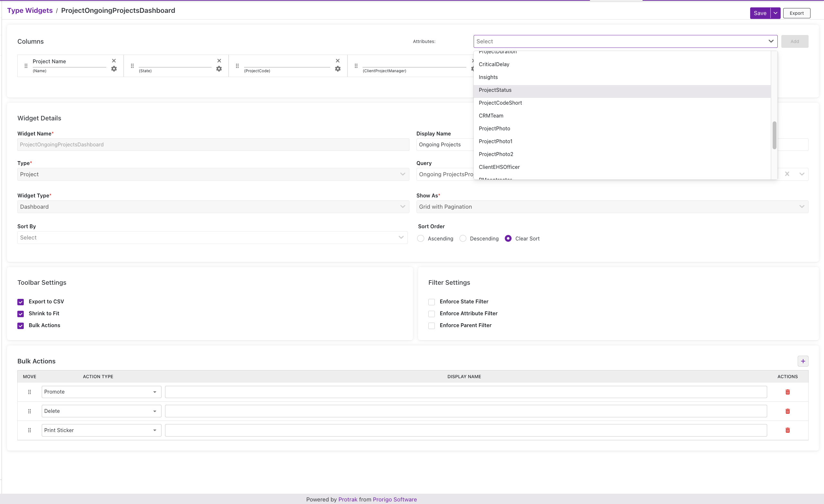The height and width of the screenshot is (504, 824).
Task: Grab the drag handle of ProjectCode column
Action: click(237, 66)
